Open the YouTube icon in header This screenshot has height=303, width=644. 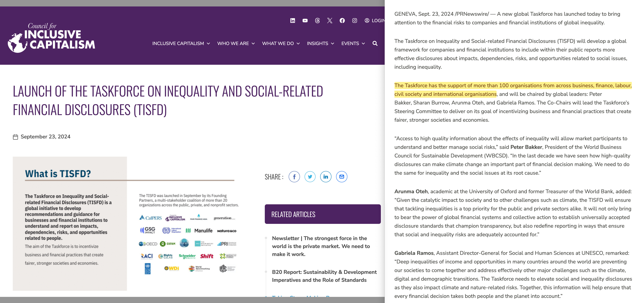tap(305, 21)
